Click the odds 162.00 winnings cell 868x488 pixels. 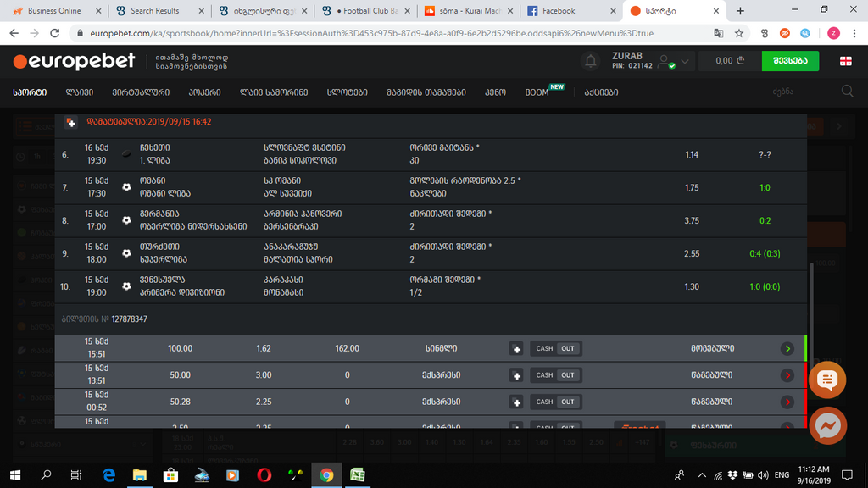[x=347, y=348]
